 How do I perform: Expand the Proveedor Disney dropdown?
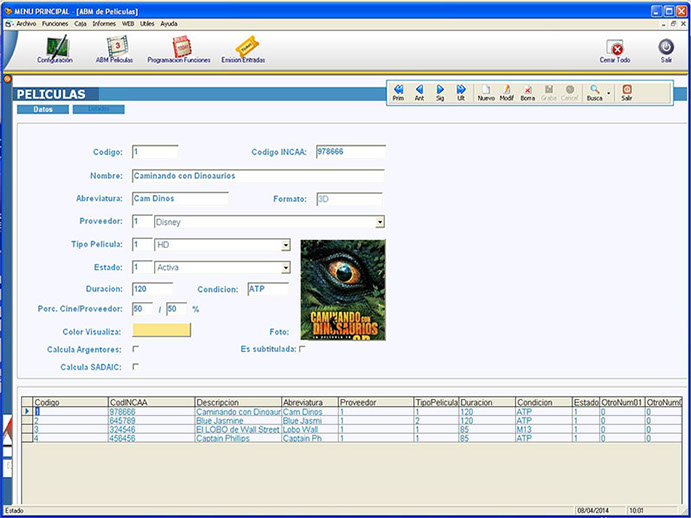[380, 222]
